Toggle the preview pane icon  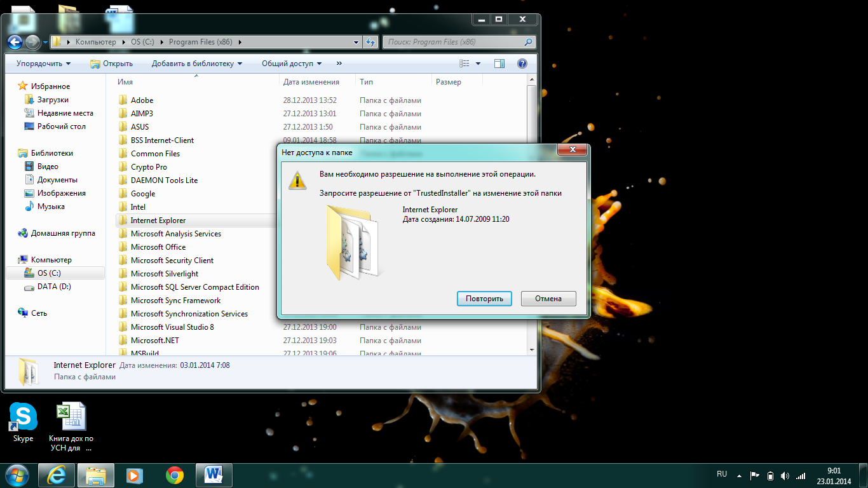[499, 64]
